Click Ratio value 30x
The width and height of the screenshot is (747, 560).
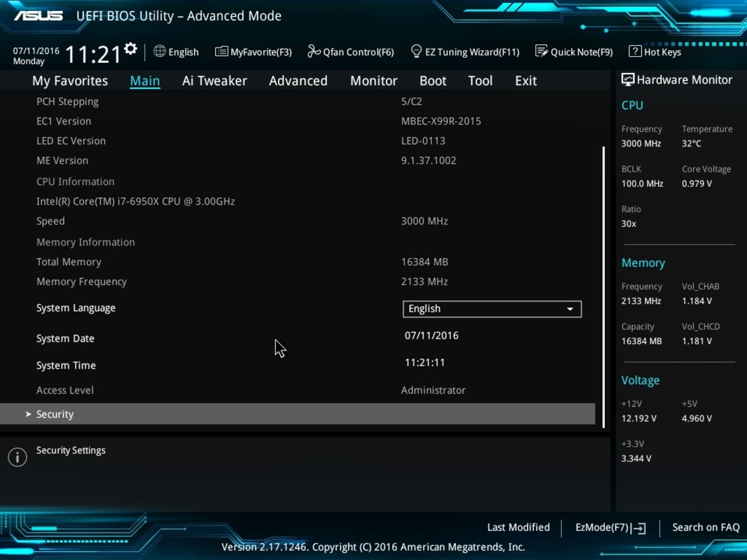click(x=628, y=223)
